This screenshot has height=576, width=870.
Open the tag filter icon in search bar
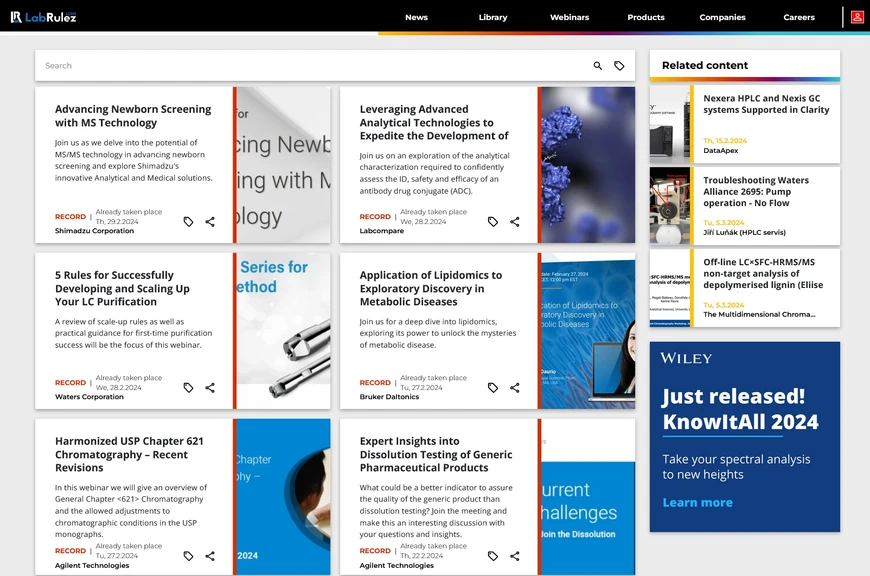pos(619,66)
